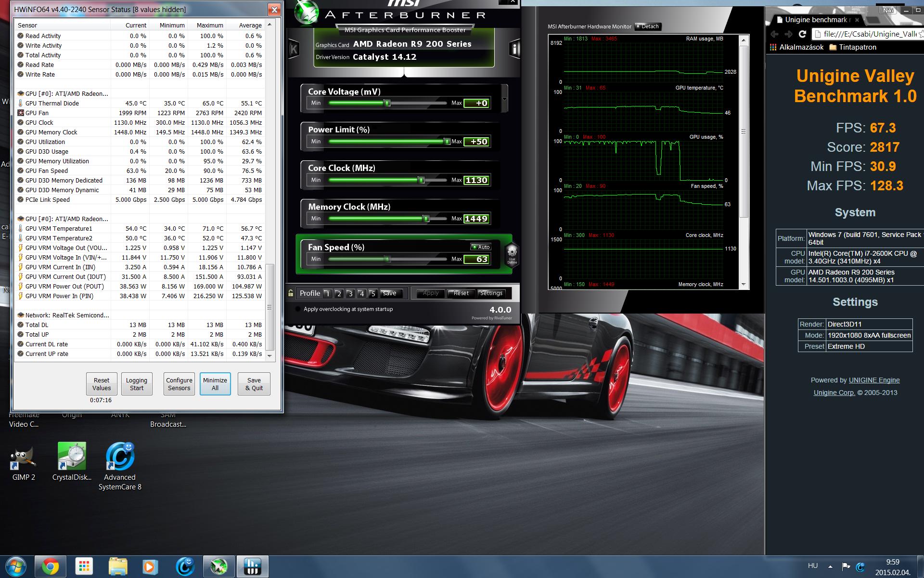
Task: Click Save & Quit in HWiNFO64
Action: coord(254,384)
